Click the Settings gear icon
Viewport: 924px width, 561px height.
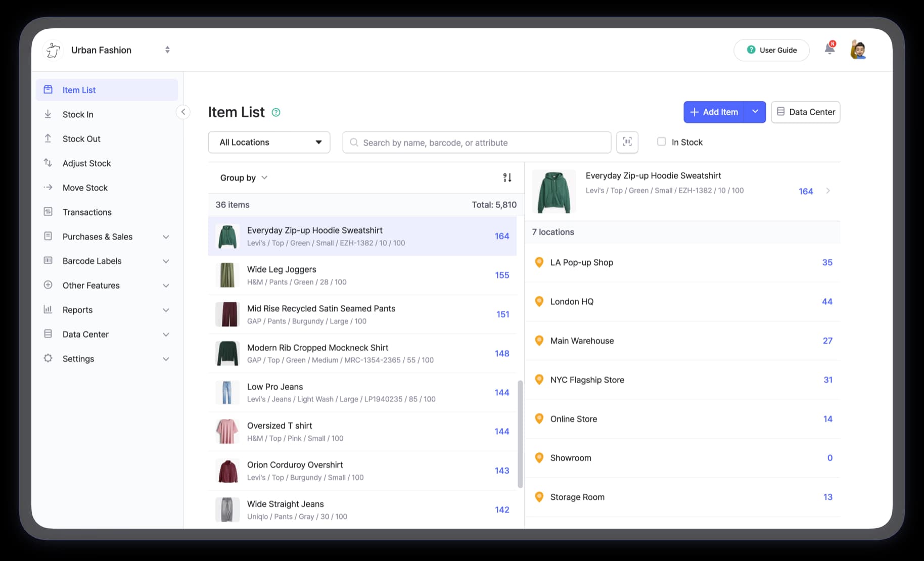tap(48, 358)
